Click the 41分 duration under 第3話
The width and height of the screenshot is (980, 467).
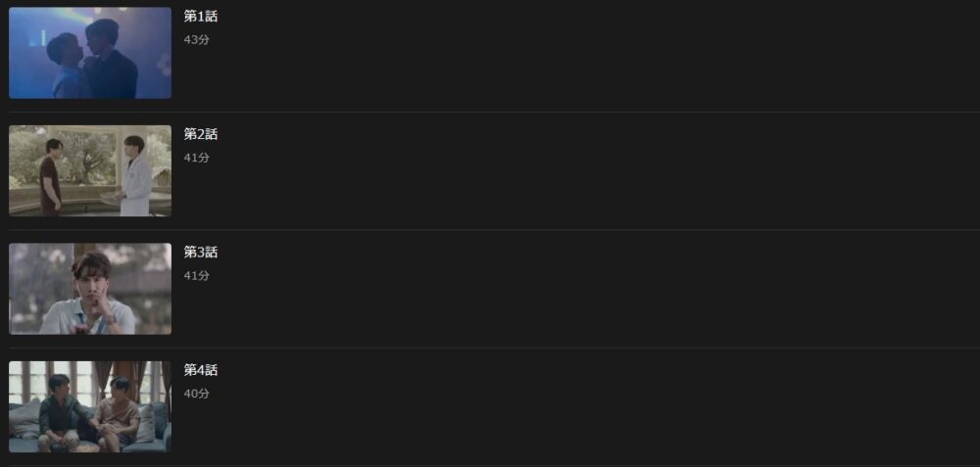(196, 276)
